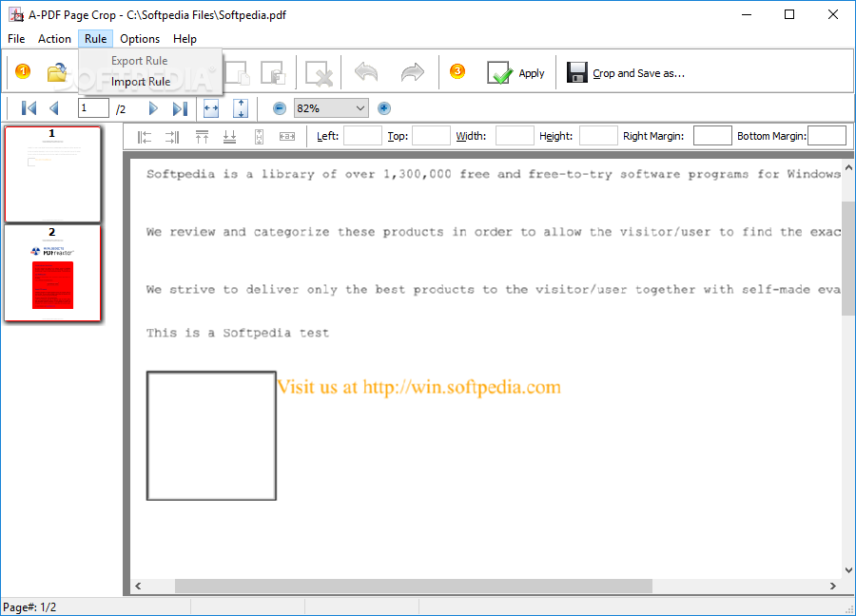Click the Apply checkmark button
856x616 pixels.
tap(516, 72)
